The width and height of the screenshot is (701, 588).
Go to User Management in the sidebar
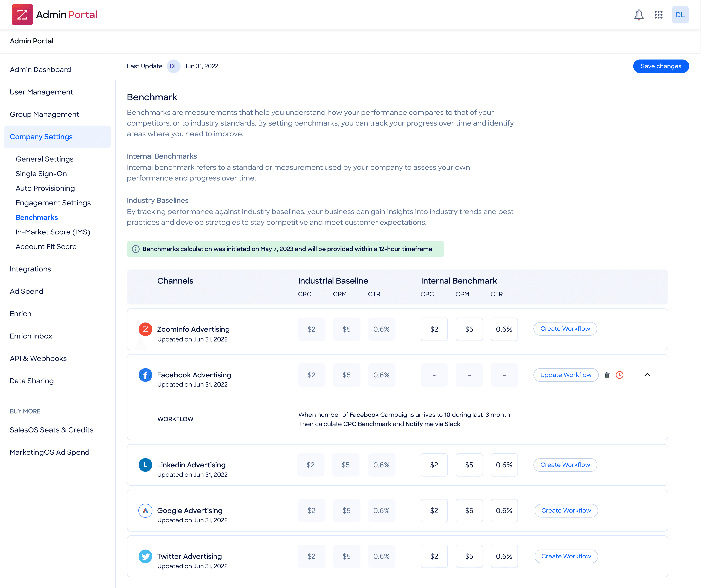[x=41, y=92]
